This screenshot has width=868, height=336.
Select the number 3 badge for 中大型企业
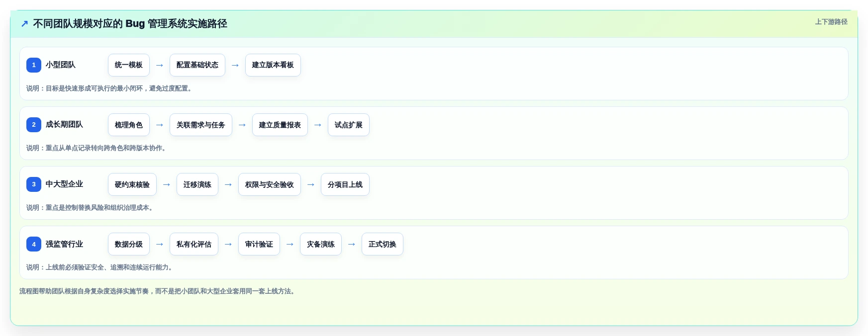pyautogui.click(x=34, y=184)
